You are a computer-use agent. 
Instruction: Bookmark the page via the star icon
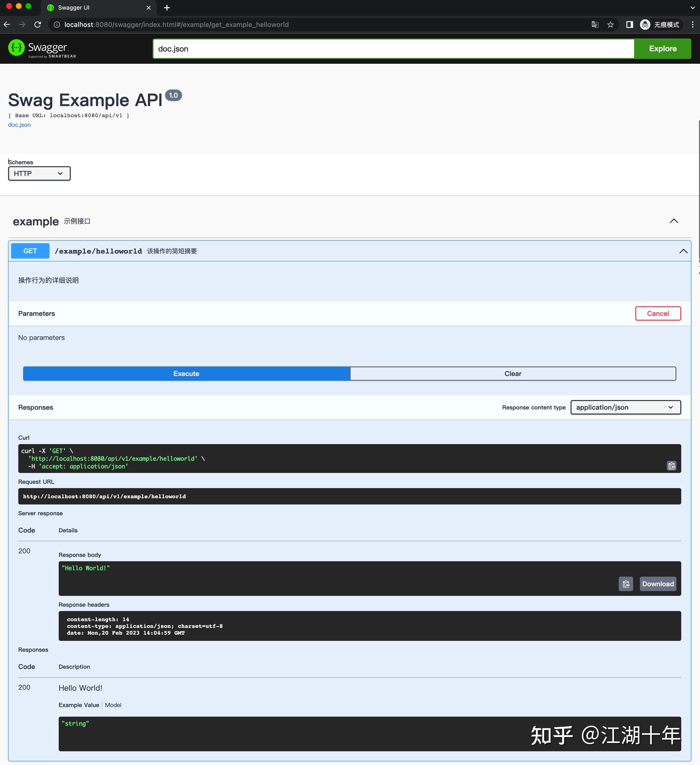coord(611,24)
